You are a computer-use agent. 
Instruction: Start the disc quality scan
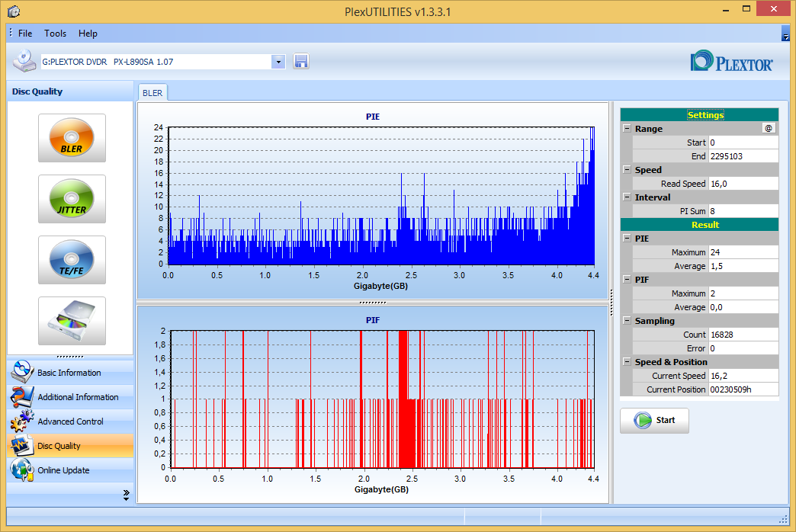(654, 420)
